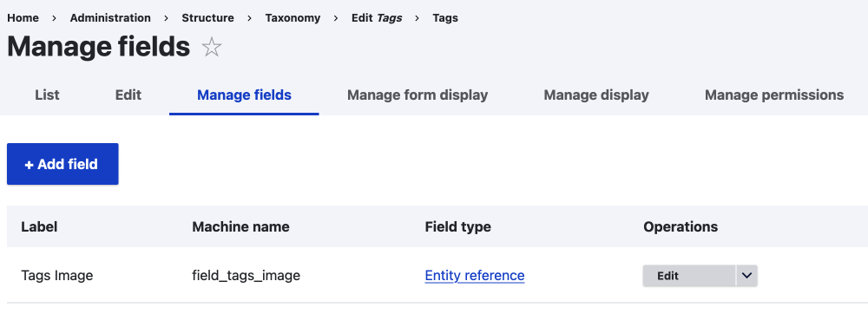Open the Edit tab

pos(128,95)
